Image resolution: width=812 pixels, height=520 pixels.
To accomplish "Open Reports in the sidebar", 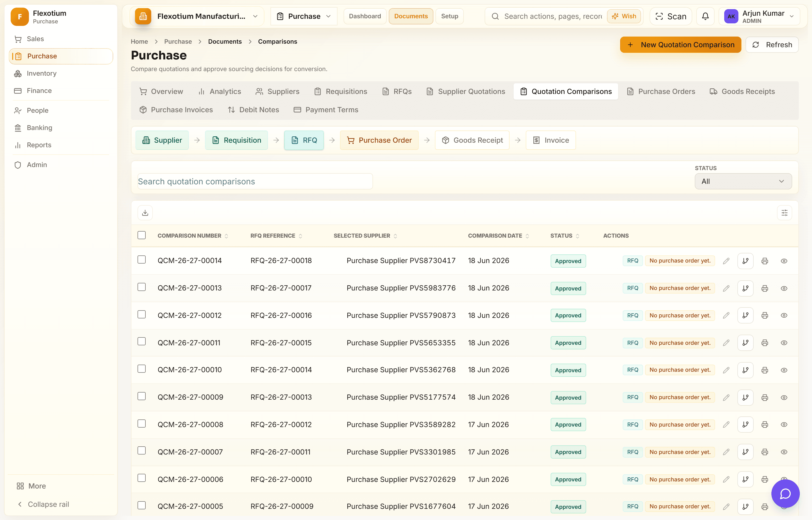I will click(61, 145).
